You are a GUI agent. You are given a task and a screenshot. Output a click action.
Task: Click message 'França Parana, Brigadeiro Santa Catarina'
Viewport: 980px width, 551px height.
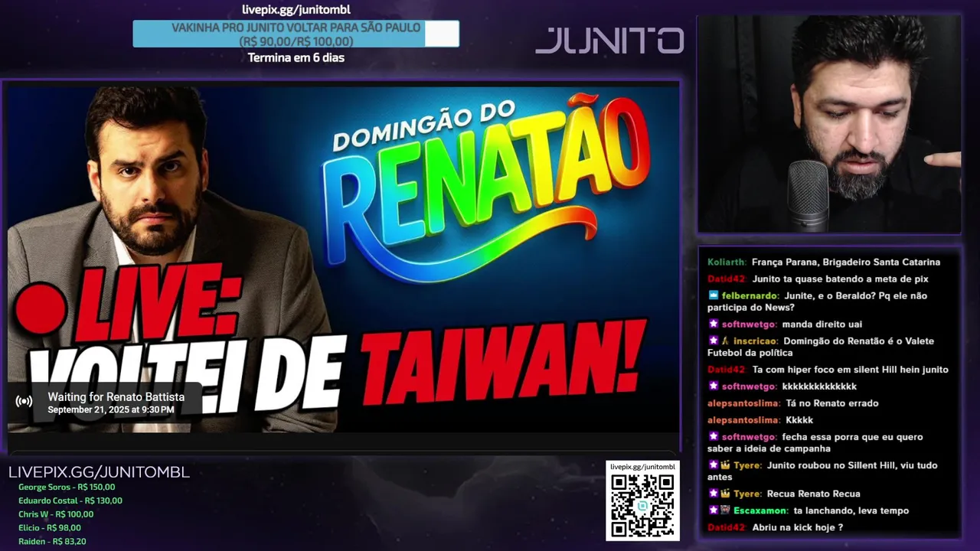[x=846, y=262]
